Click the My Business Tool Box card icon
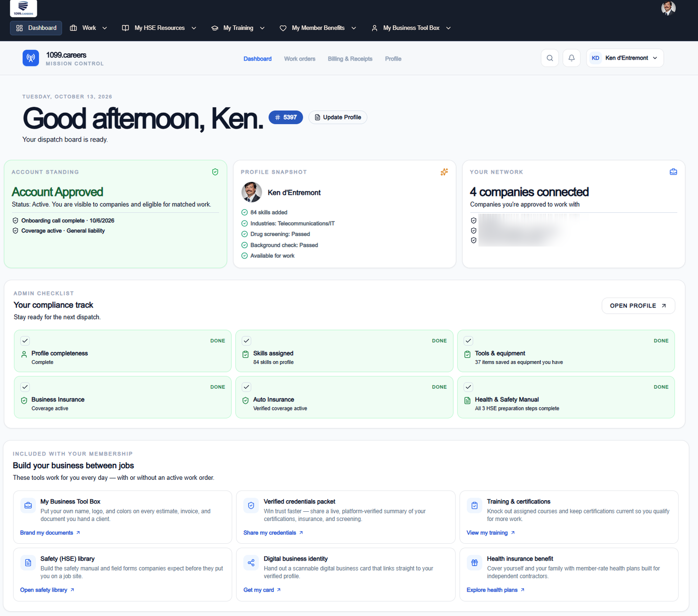Image resolution: width=698 pixels, height=616 pixels. [28, 505]
